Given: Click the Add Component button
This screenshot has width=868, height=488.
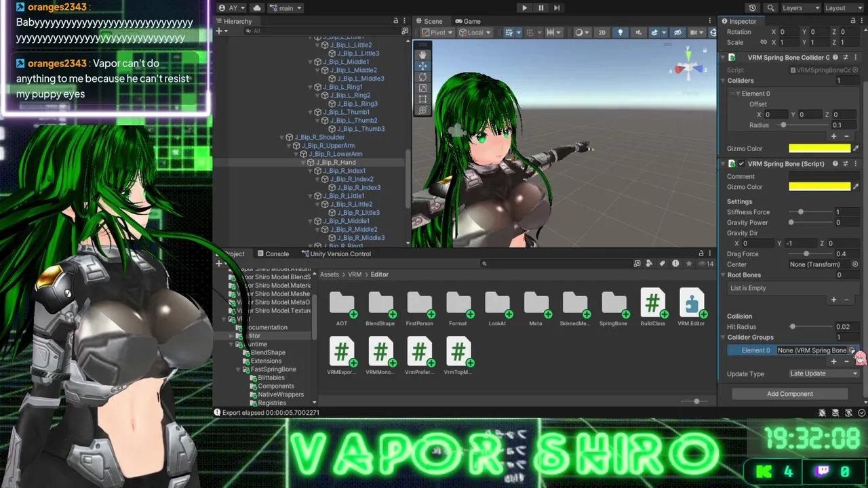Looking at the screenshot, I should coord(790,394).
